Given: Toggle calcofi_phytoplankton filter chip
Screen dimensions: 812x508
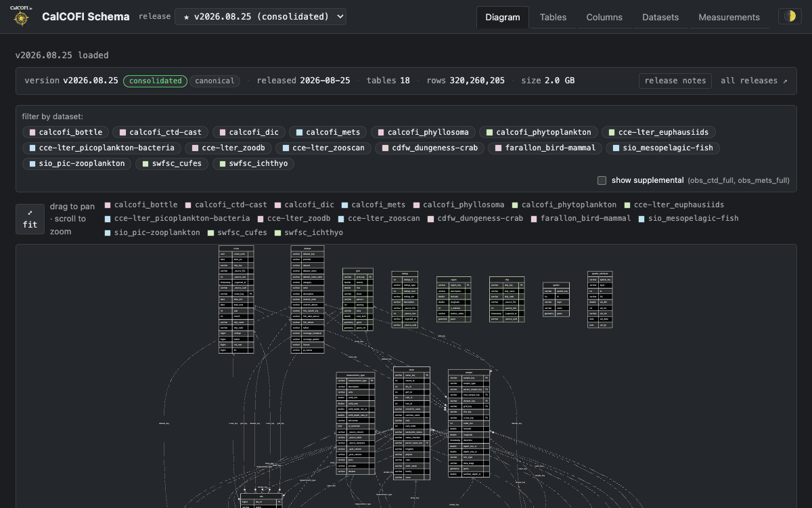Looking at the screenshot, I should pyautogui.click(x=537, y=132).
